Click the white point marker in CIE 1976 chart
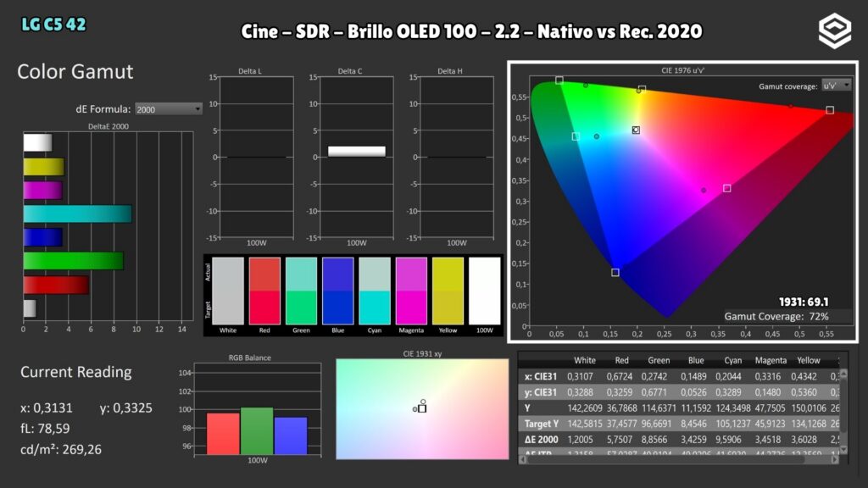The height and width of the screenshot is (488, 868). [x=636, y=130]
